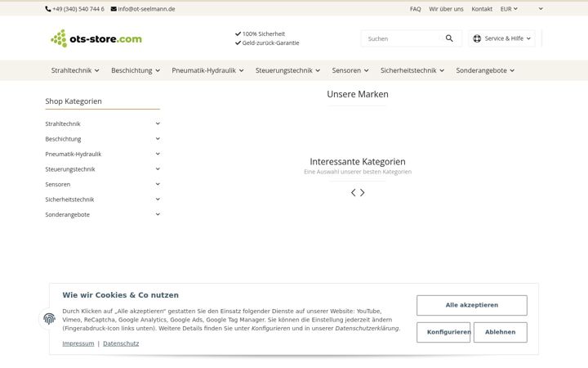
Task: Open the Beschichtung navigation menu
Action: (136, 70)
